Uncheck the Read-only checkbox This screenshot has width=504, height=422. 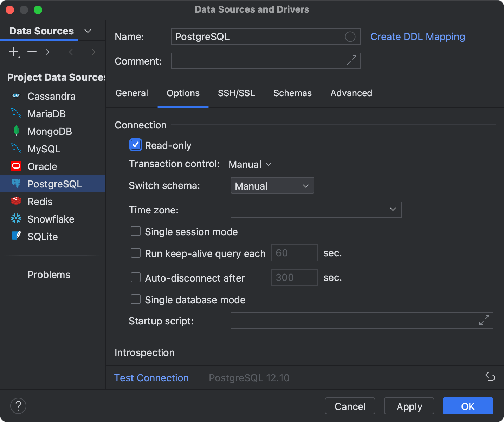pos(135,145)
